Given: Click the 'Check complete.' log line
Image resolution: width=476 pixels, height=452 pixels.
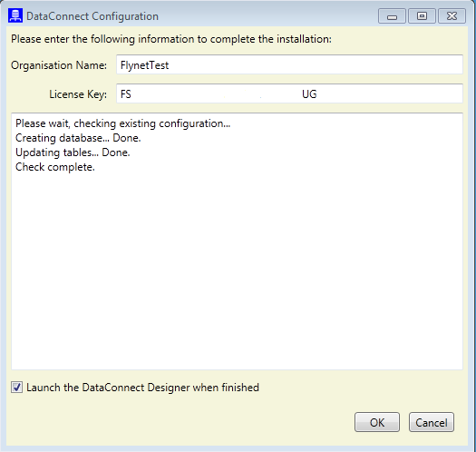Looking at the screenshot, I should 55,167.
